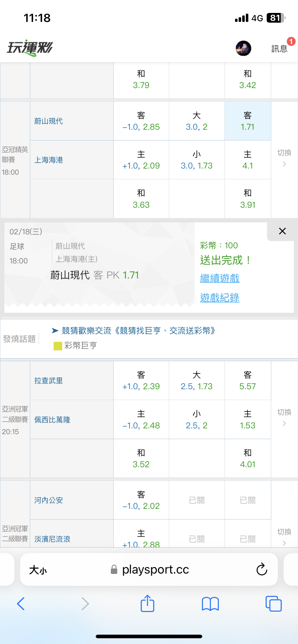Toggle the selected 客 1.71 bet cell
298x644 pixels.
point(248,121)
